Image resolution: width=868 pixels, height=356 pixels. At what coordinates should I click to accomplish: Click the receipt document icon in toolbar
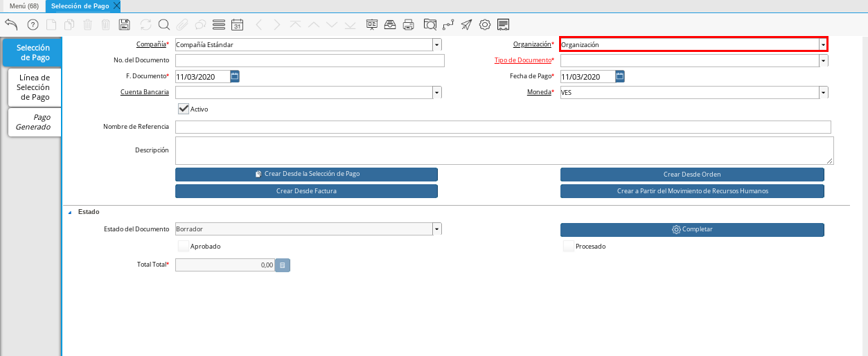(504, 24)
